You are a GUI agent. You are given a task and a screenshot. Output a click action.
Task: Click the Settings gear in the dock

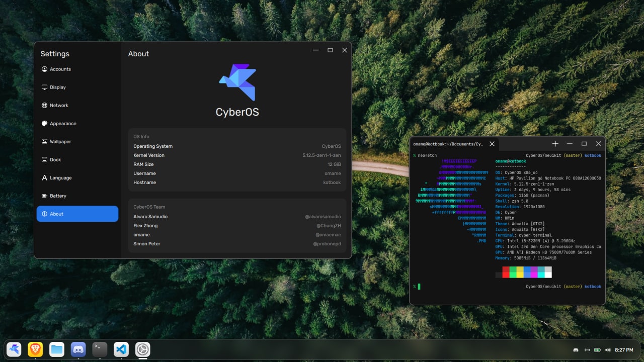143,349
